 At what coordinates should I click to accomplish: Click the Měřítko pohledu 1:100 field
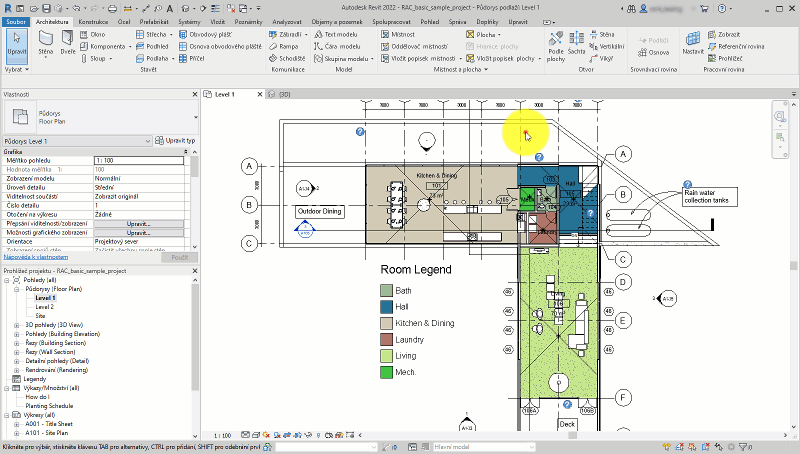click(x=139, y=161)
